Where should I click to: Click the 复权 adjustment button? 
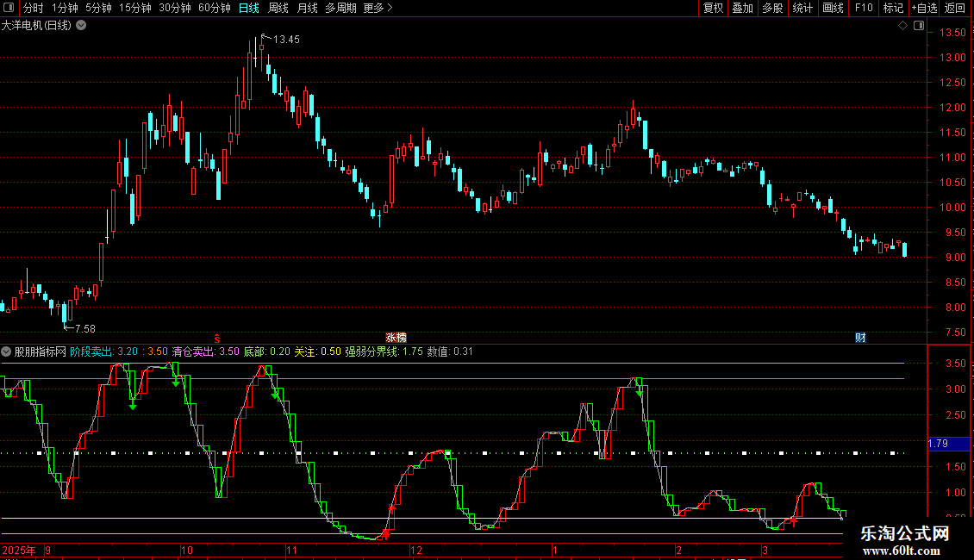[x=714, y=8]
